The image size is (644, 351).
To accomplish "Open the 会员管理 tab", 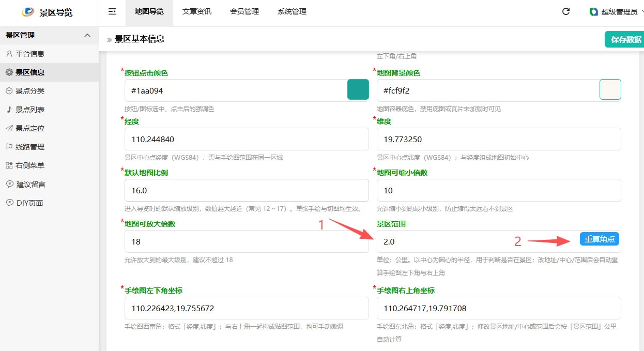I will [x=244, y=11].
